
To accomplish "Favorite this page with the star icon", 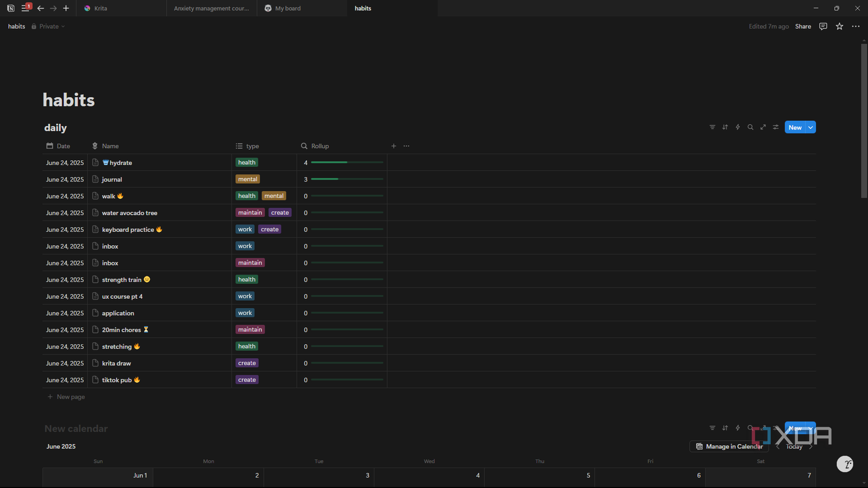I will click(x=840, y=27).
